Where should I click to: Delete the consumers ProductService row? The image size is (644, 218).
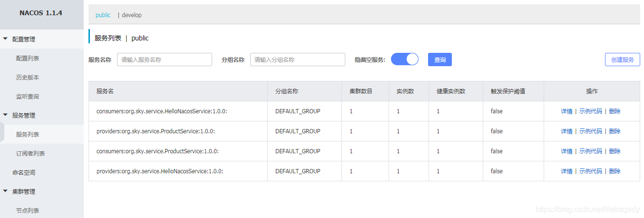(615, 151)
